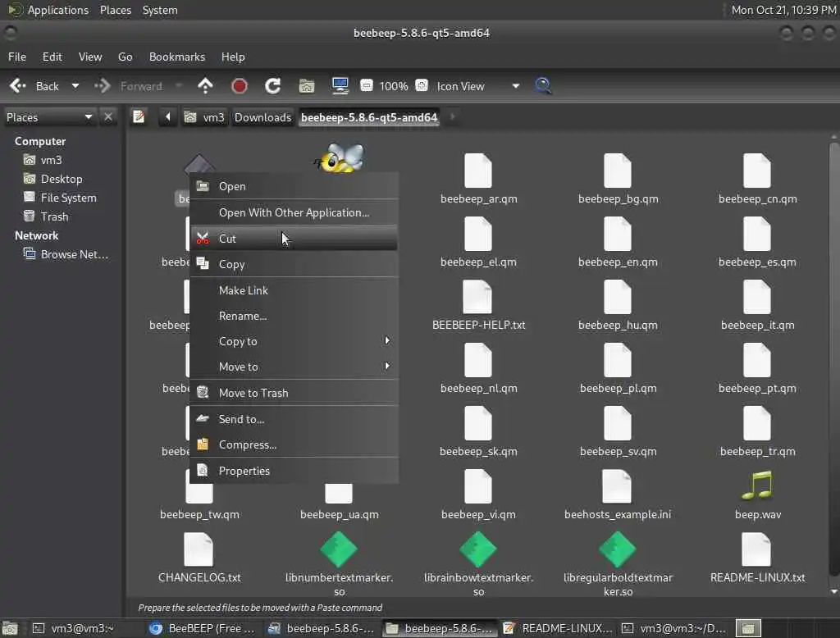Image resolution: width=840 pixels, height=638 pixels.
Task: Choose Send to in context menu
Action: click(294, 419)
